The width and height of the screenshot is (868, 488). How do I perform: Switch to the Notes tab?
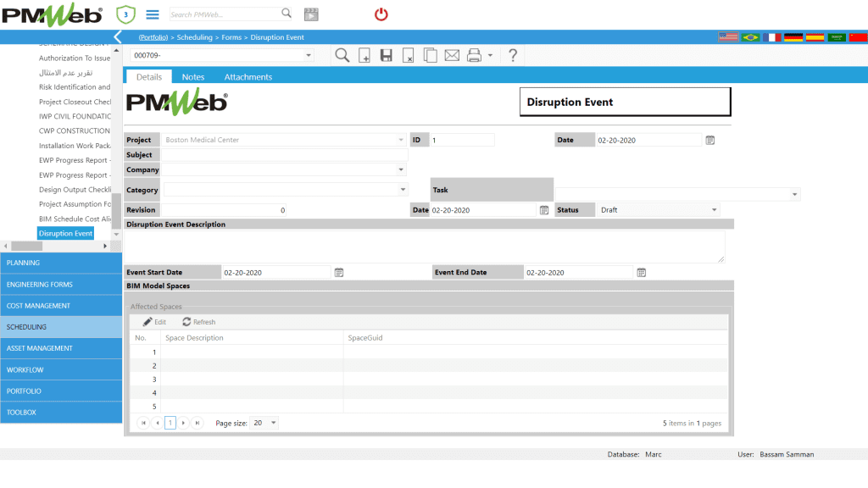tap(193, 77)
